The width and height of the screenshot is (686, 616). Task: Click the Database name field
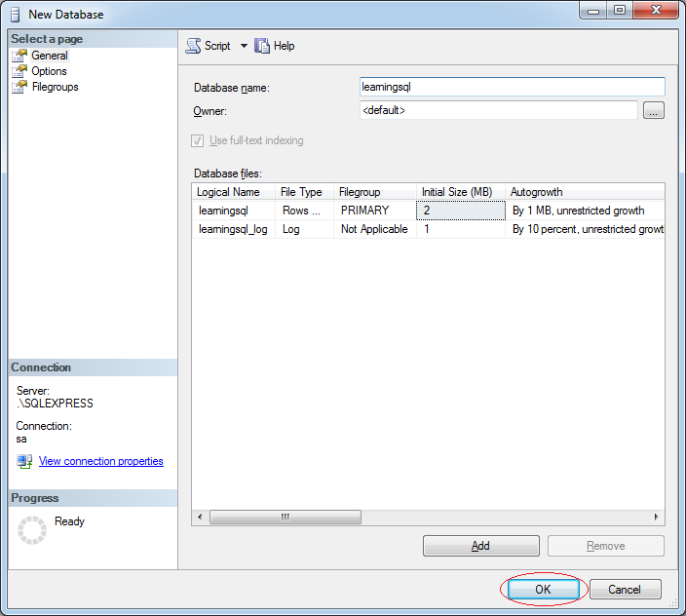[x=512, y=87]
